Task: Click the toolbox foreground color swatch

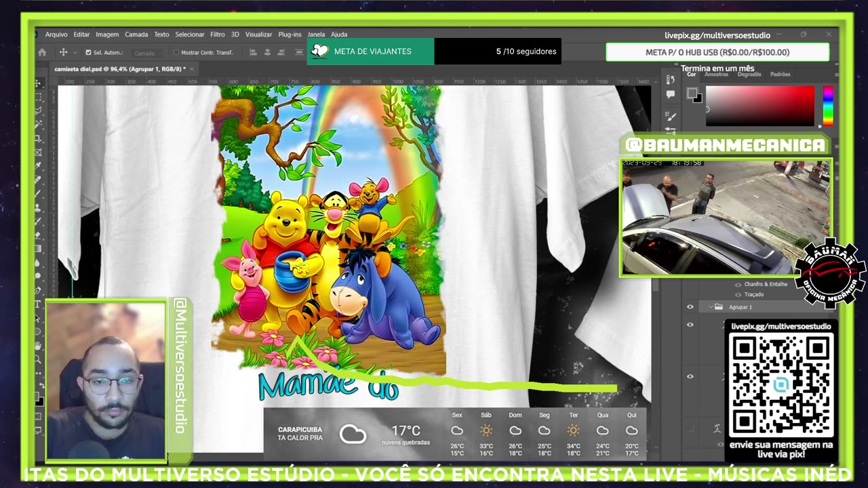Action: click(37, 396)
